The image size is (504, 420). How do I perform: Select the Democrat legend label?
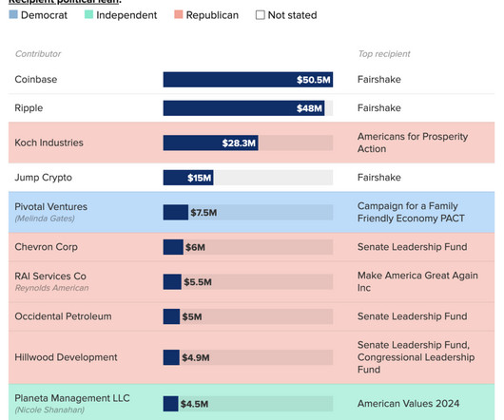[x=44, y=15]
